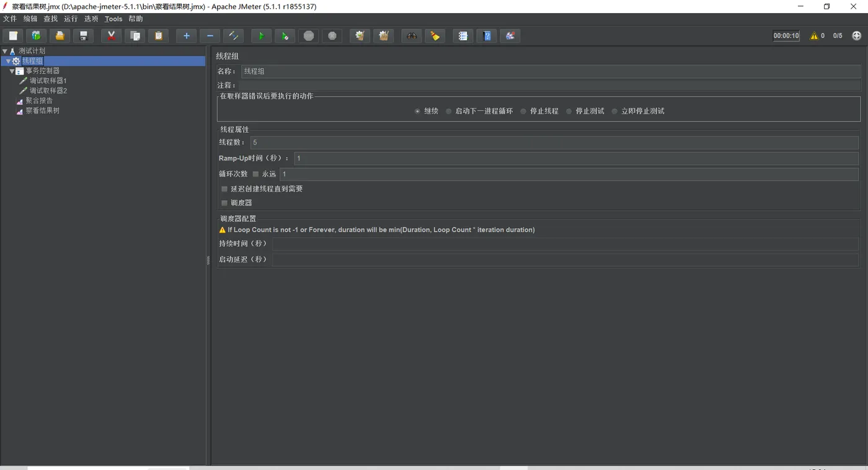Select 察看结果树 in the tree
Image resolution: width=868 pixels, height=470 pixels.
click(x=43, y=111)
